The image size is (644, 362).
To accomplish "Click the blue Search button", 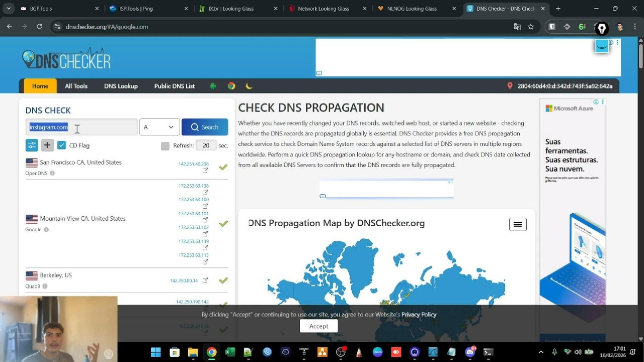I will point(205,127).
